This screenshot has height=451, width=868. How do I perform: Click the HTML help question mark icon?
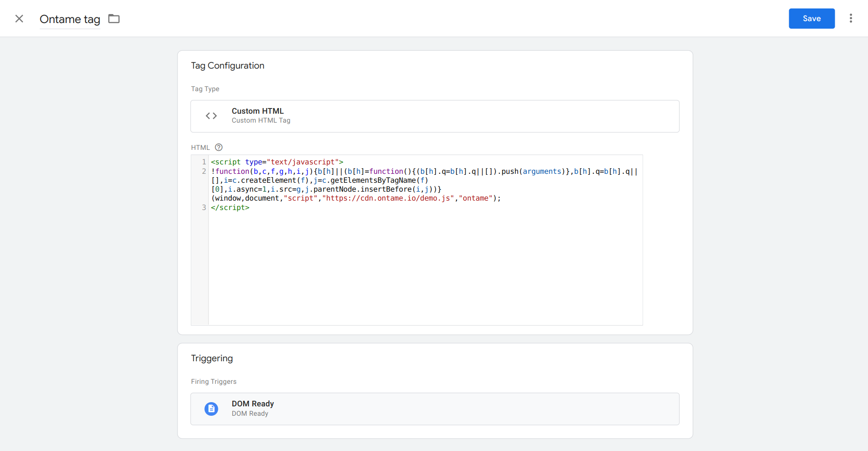[x=219, y=148]
